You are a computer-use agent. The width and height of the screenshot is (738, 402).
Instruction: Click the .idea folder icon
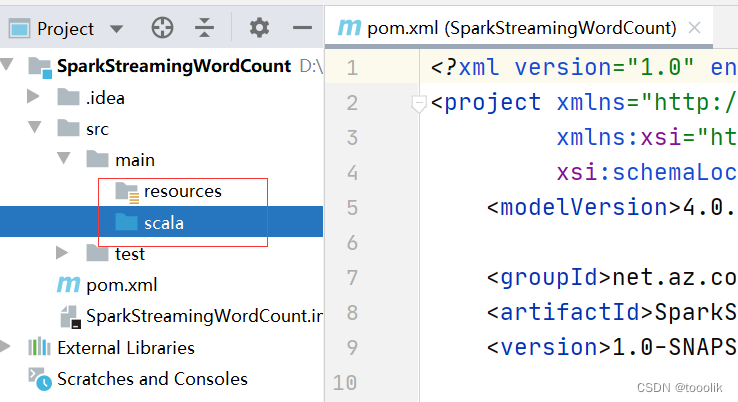[x=68, y=97]
